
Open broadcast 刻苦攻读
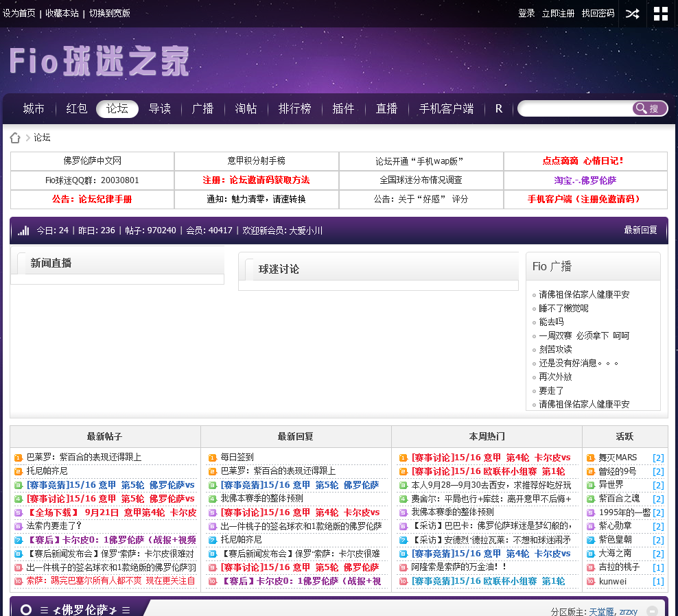point(555,349)
